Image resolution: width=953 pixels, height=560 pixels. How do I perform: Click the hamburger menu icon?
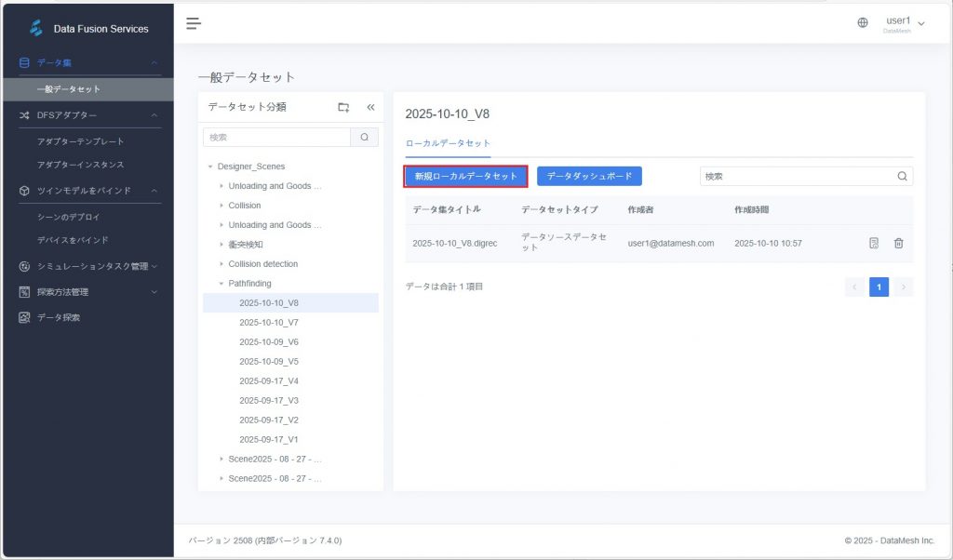pyautogui.click(x=194, y=23)
